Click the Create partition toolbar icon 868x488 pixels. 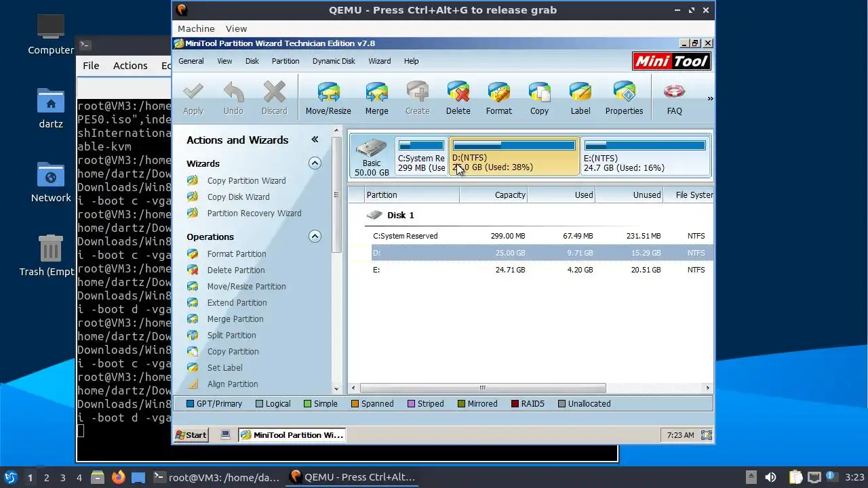pos(417,91)
